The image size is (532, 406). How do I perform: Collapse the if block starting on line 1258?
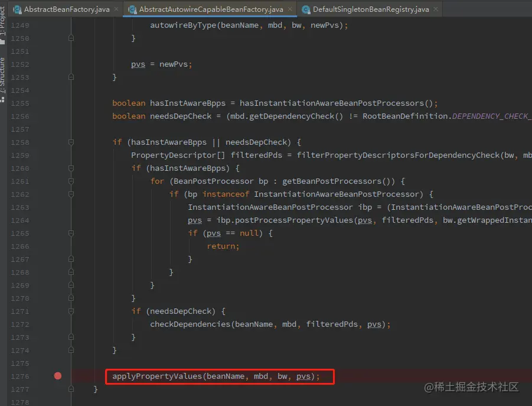pos(71,142)
